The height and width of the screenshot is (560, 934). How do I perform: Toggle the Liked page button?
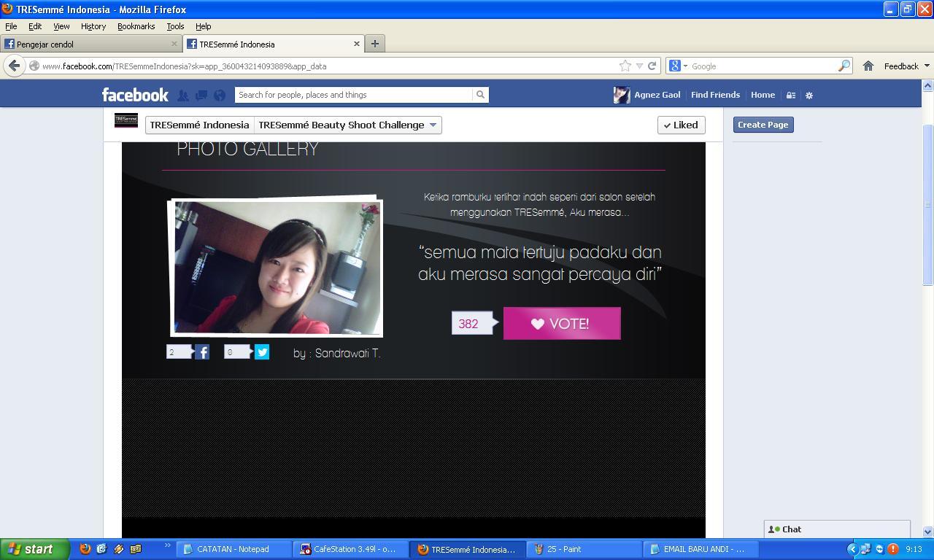(681, 125)
